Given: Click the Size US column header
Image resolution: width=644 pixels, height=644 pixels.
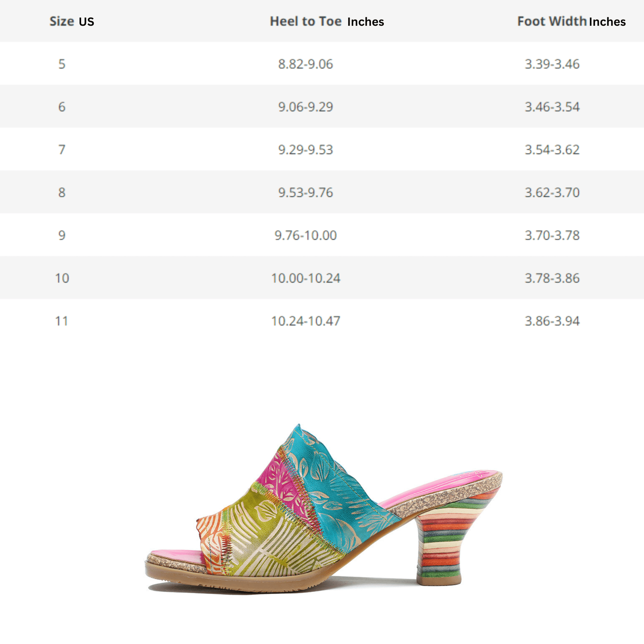Looking at the screenshot, I should pyautogui.click(x=72, y=21).
